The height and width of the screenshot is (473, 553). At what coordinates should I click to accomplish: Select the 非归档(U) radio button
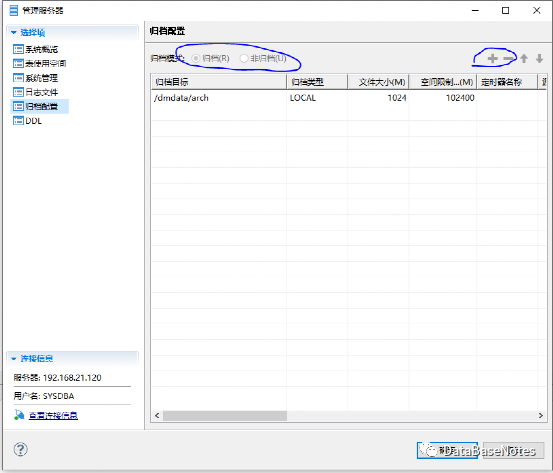(244, 58)
